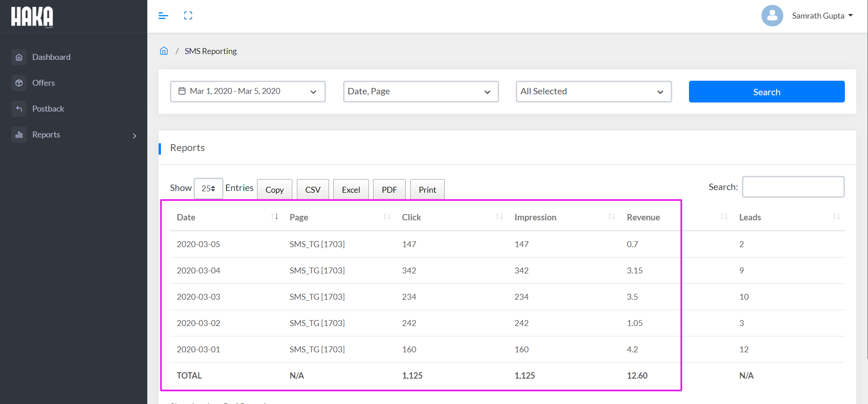Viewport: 868px width, 404px height.
Task: Open the Samrath Gupta user dropdown
Action: 823,16
